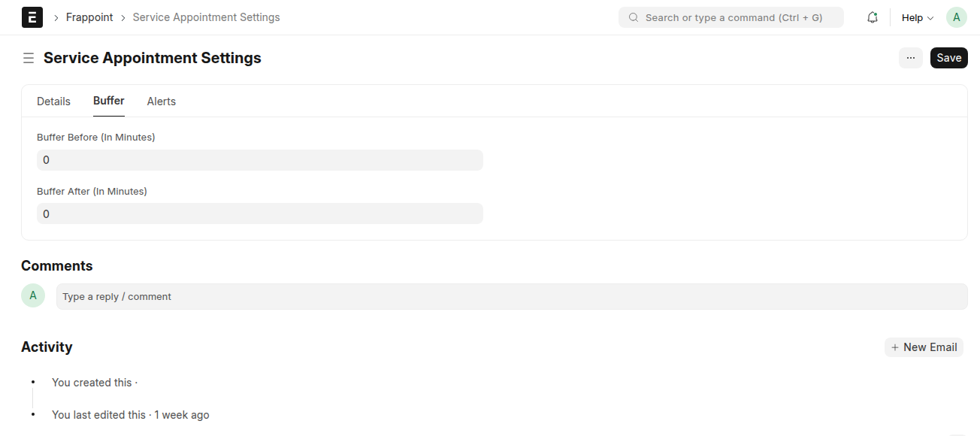Toggle the sidebar hamburger menu icon

pos(29,58)
